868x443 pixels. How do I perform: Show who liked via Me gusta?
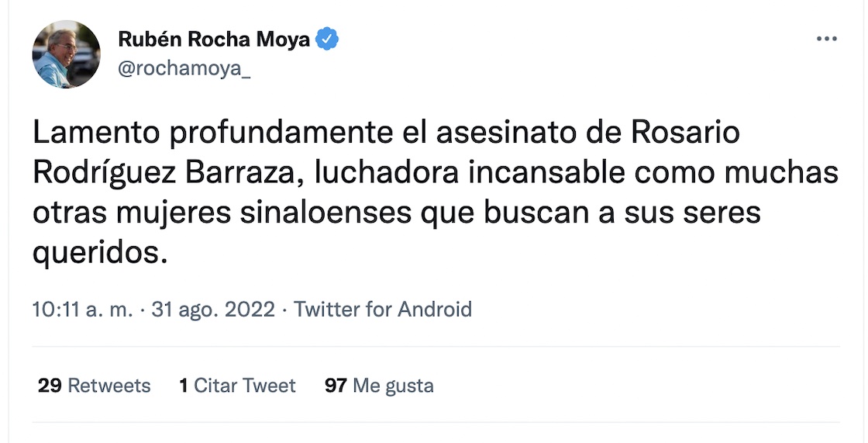(393, 386)
